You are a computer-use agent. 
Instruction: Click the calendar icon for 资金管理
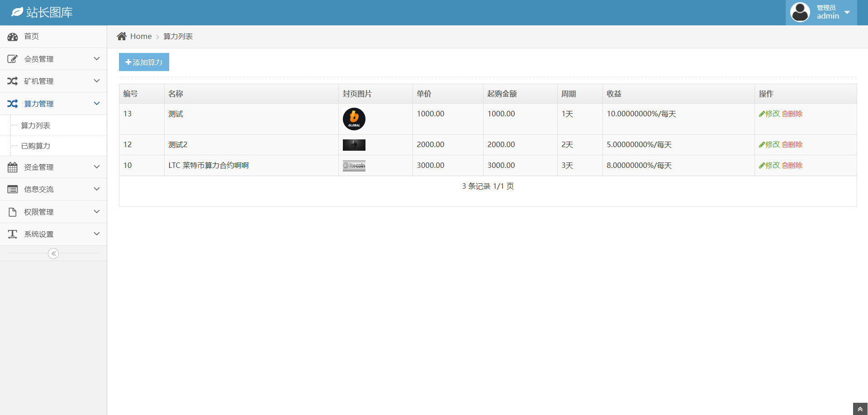click(x=13, y=167)
